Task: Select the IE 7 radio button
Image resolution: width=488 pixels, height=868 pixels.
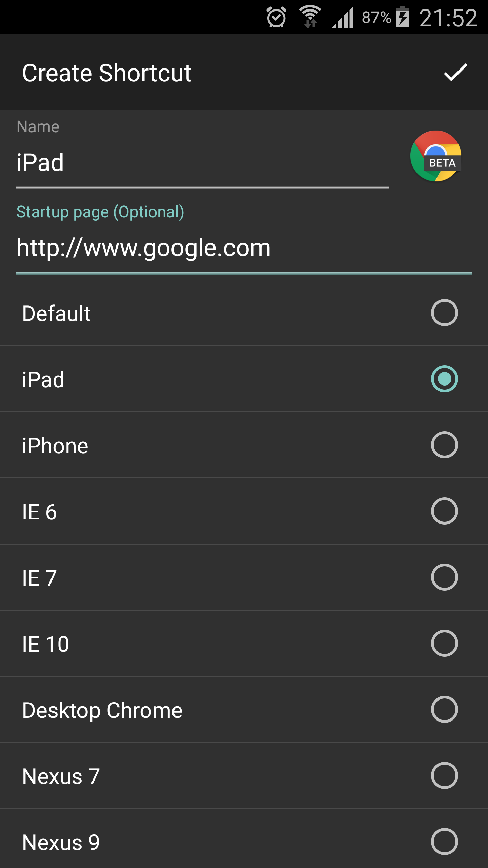Action: tap(444, 577)
